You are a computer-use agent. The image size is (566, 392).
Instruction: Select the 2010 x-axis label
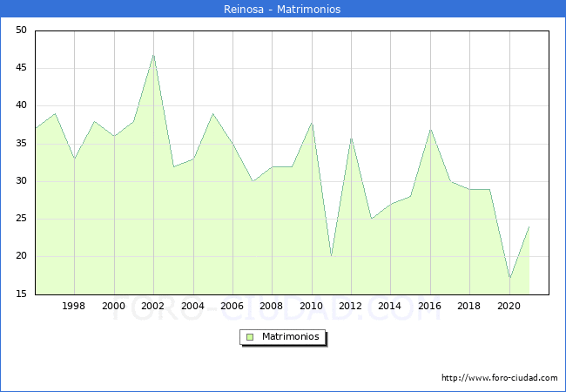[x=311, y=306]
